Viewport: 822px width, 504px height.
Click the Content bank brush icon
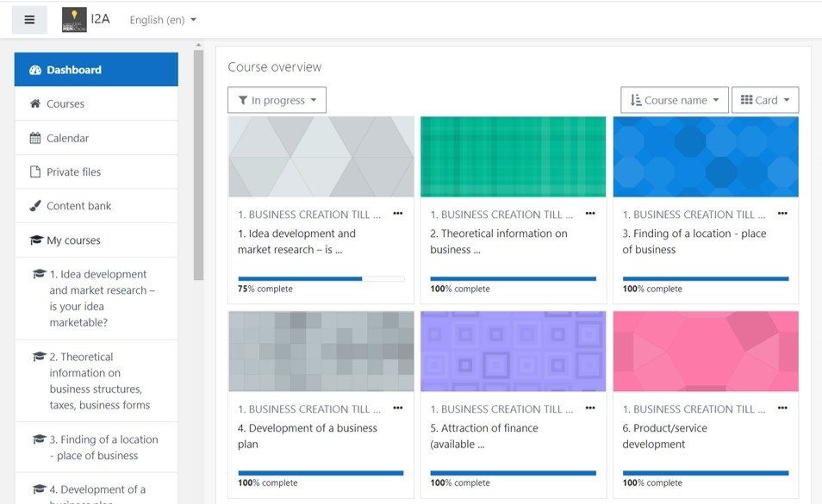pyautogui.click(x=35, y=206)
